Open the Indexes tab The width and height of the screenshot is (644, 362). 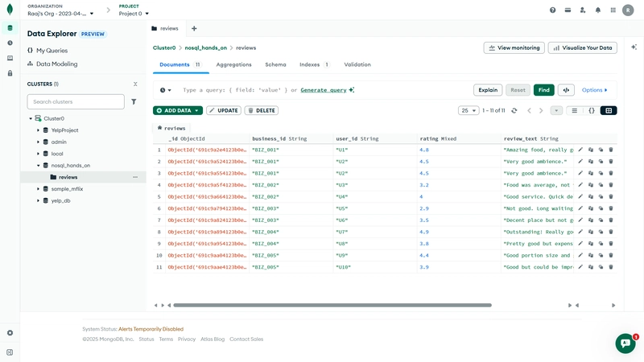point(314,65)
